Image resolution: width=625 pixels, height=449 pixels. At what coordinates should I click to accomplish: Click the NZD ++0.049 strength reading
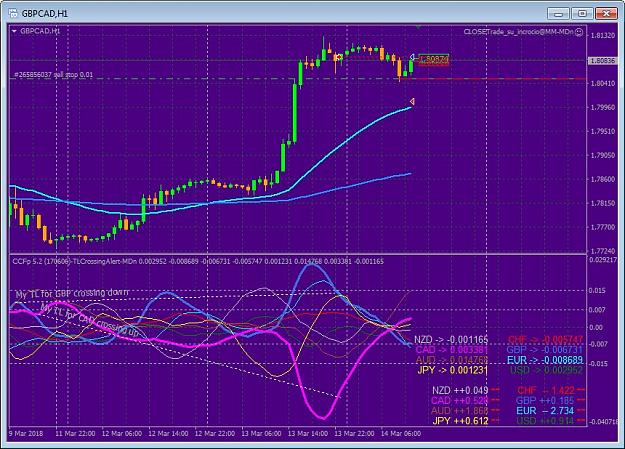click(460, 390)
